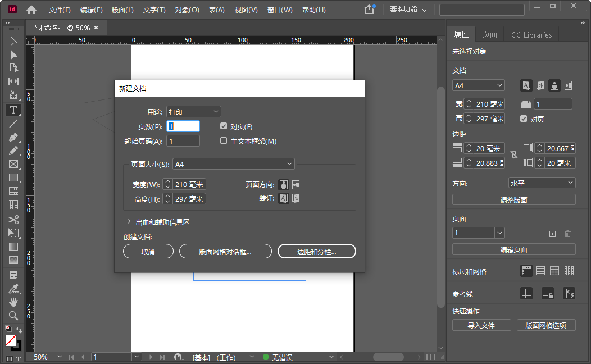Open the 对象(O) menu
591x364 pixels.
[x=188, y=10]
